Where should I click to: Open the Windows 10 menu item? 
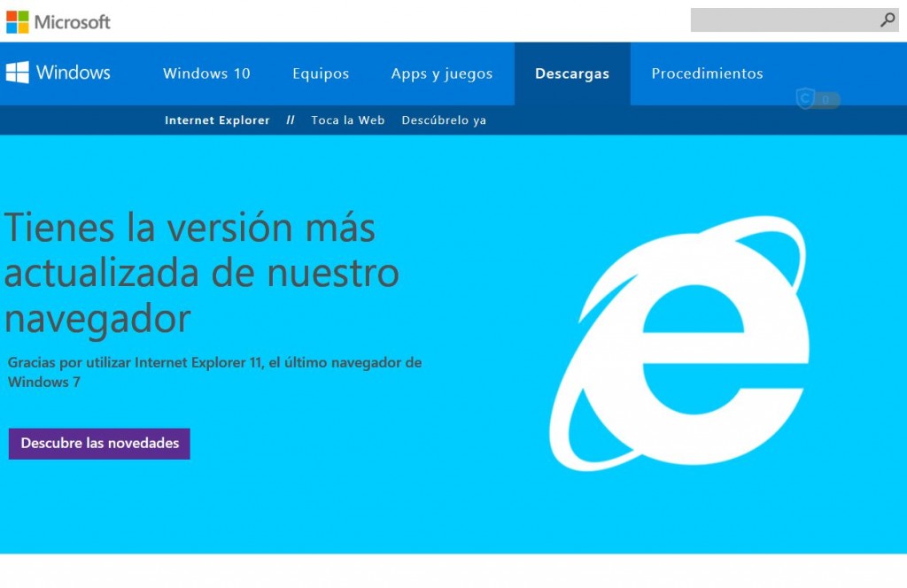206,73
